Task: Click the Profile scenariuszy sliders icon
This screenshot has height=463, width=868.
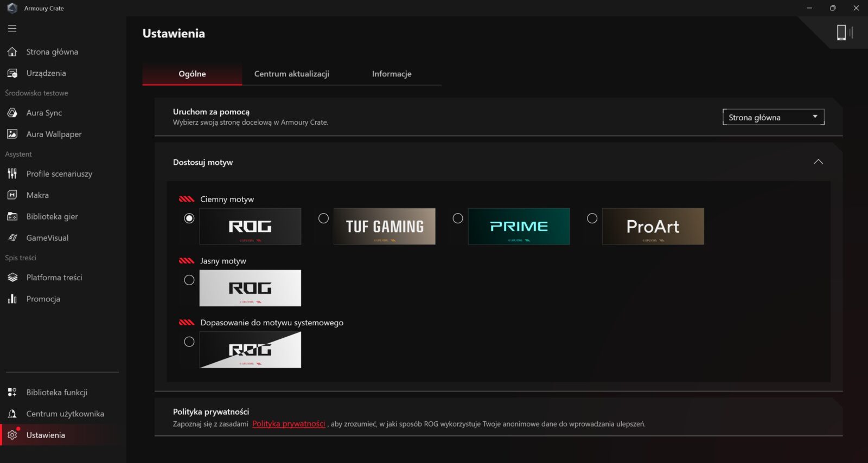Action: coord(12,173)
